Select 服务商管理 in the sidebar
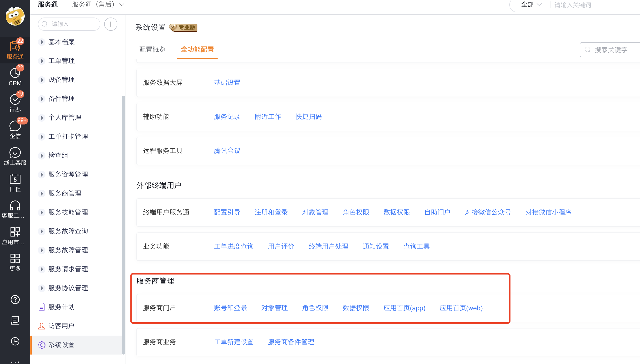Screen dimensions: 640x364 click(x=65, y=193)
